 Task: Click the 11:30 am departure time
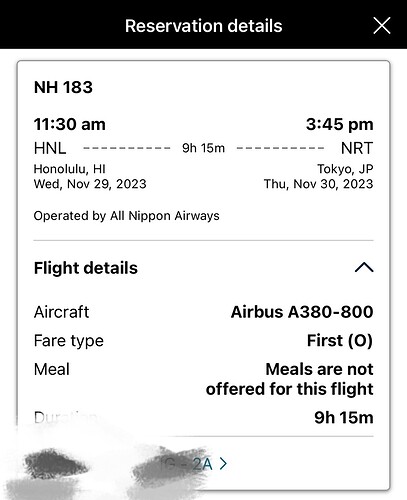70,124
